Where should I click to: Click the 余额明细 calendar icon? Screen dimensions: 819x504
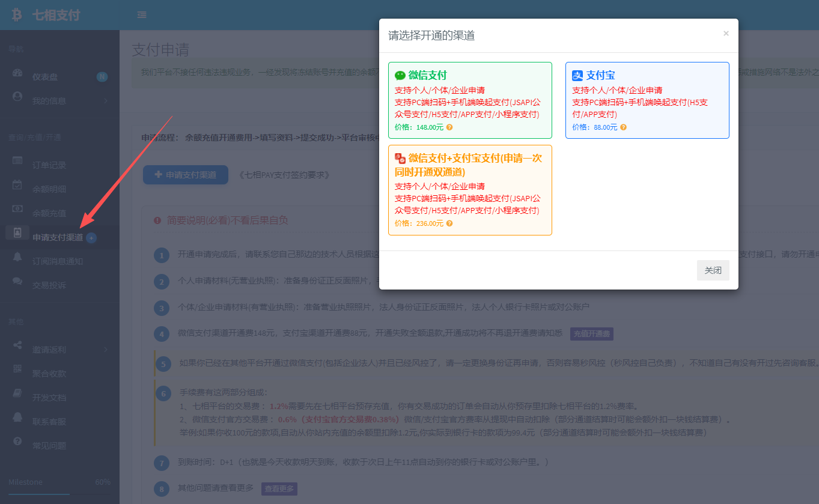point(17,184)
